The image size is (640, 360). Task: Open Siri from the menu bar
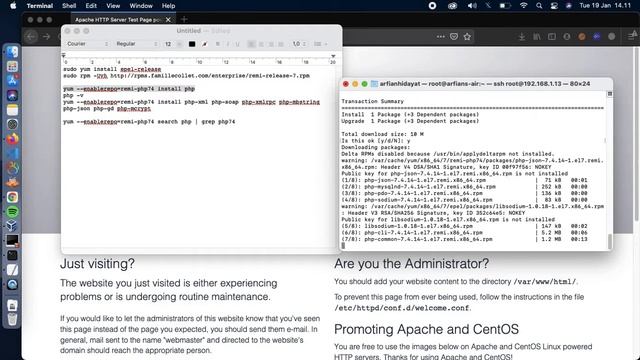569,6
